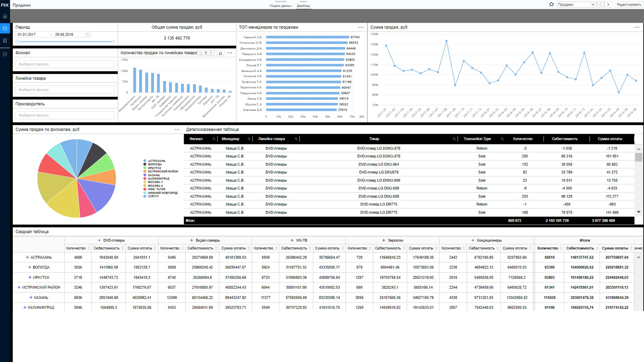Open the data table icon in sidebar
The image size is (644, 362).
5,41
